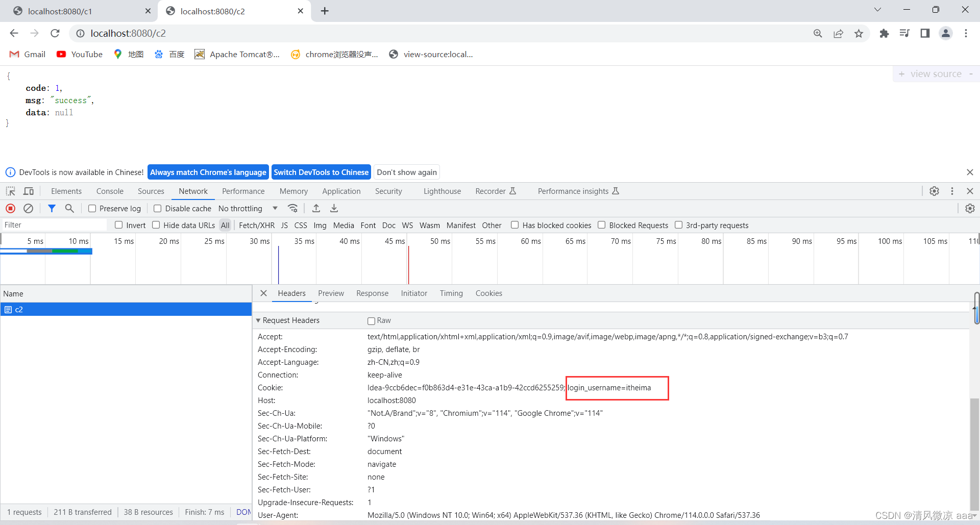Open the zoom magnifier in the address bar

pos(818,33)
